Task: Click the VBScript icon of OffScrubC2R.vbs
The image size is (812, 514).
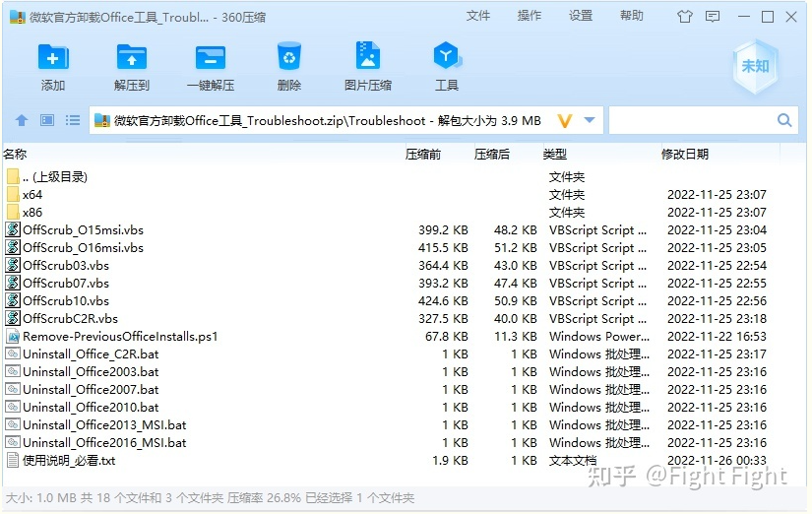Action: point(13,318)
